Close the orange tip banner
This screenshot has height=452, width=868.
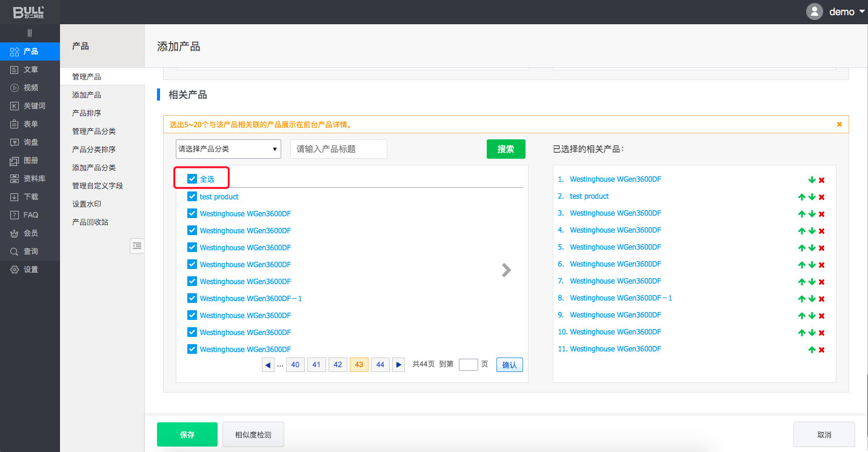pos(839,124)
